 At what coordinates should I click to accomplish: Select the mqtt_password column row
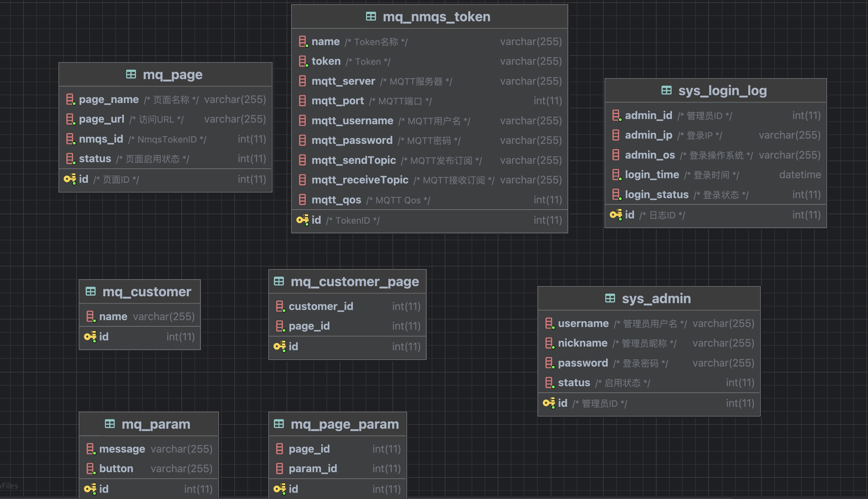(429, 141)
